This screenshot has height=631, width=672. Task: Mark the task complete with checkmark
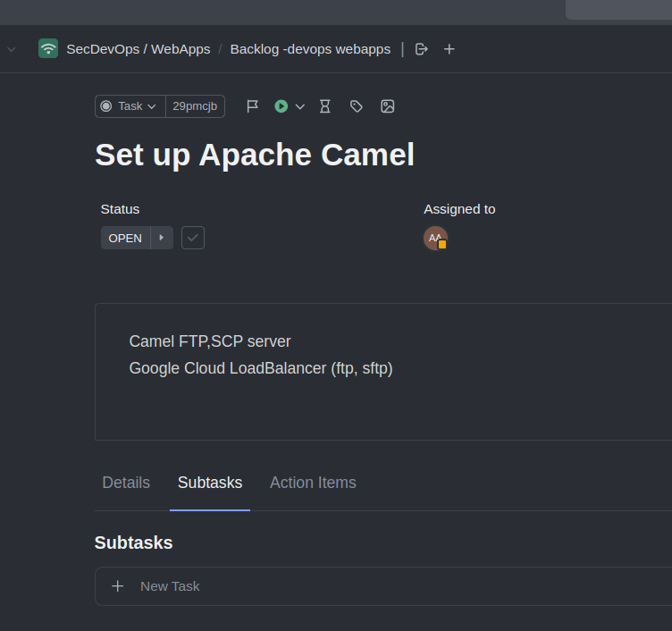pos(193,238)
